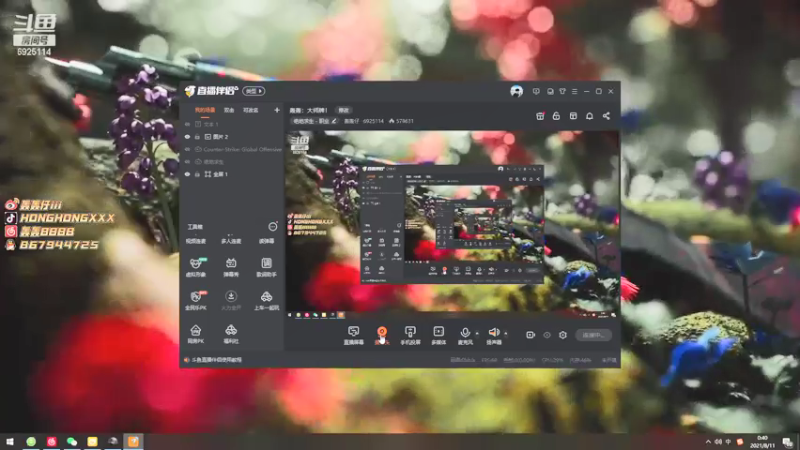This screenshot has width=800, height=450.
Task: Select the 文本 1 source row
Action: click(232, 124)
